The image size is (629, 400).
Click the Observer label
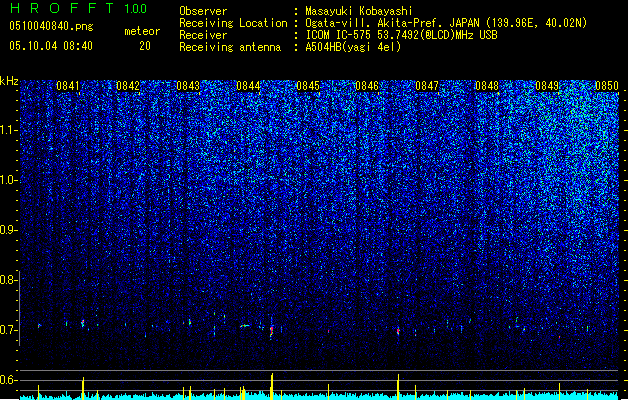(203, 11)
